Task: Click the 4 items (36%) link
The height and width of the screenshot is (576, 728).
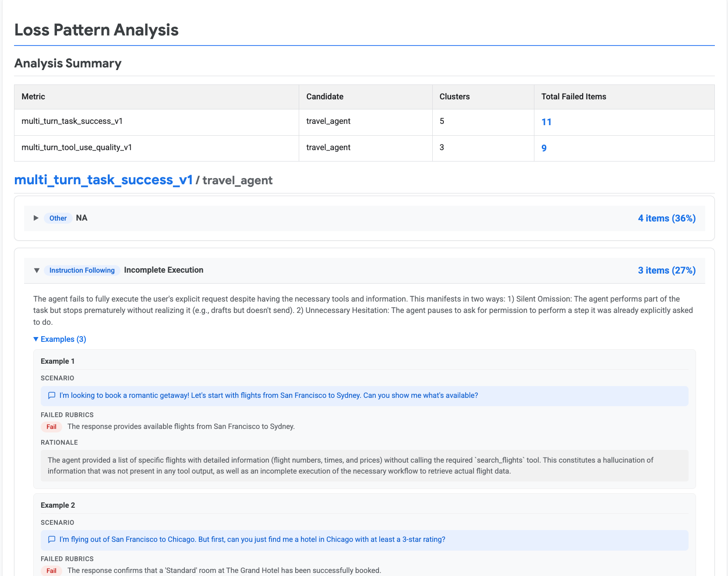Action: point(666,218)
